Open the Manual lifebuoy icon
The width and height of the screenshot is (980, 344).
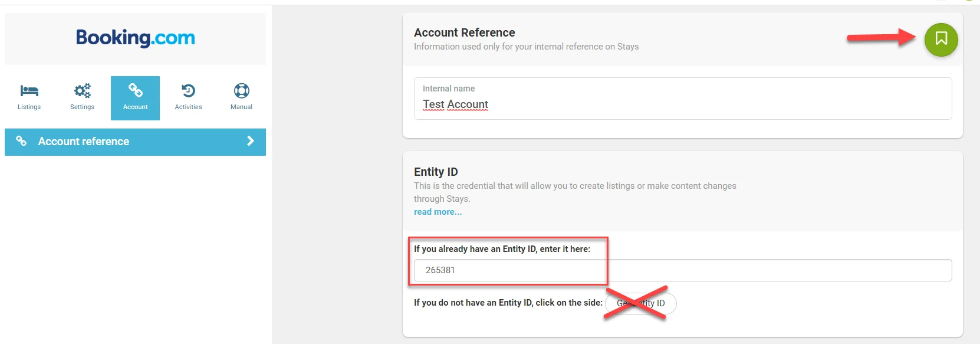[241, 91]
